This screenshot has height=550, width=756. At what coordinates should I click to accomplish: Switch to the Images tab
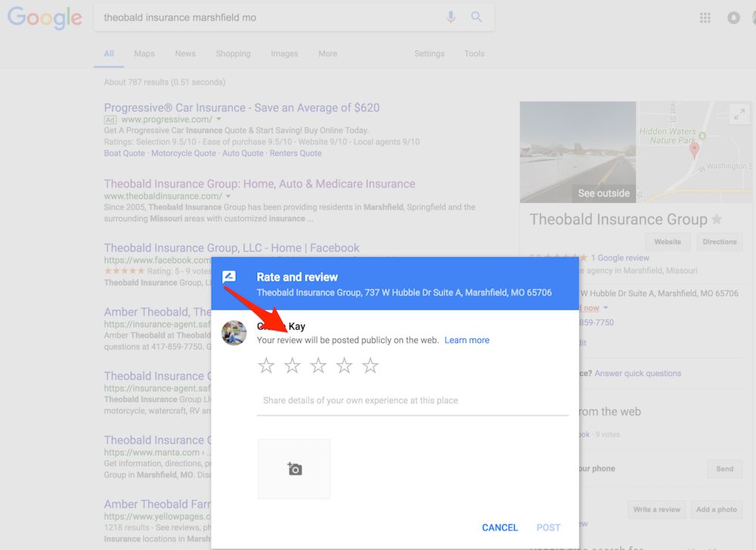[284, 54]
